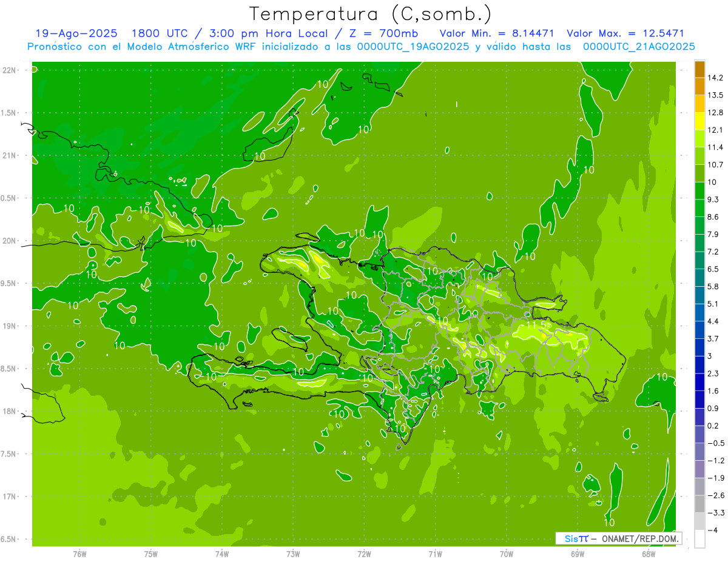
Task: Click the legend value "2.3"
Action: pyautogui.click(x=713, y=373)
